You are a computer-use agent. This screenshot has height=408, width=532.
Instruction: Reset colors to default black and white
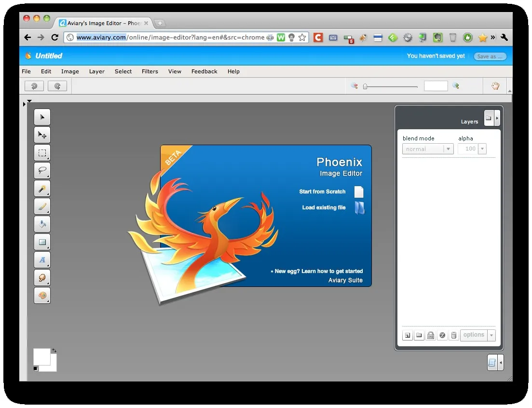coord(36,368)
